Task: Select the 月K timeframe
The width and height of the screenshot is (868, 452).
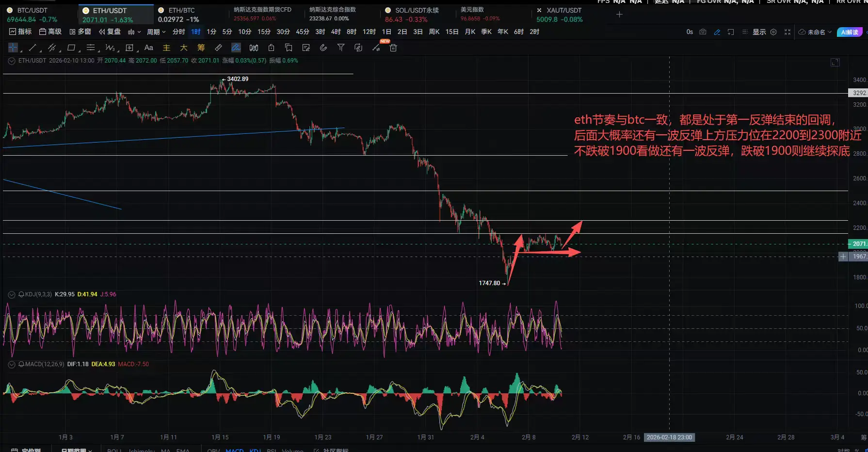Action: pos(470,32)
